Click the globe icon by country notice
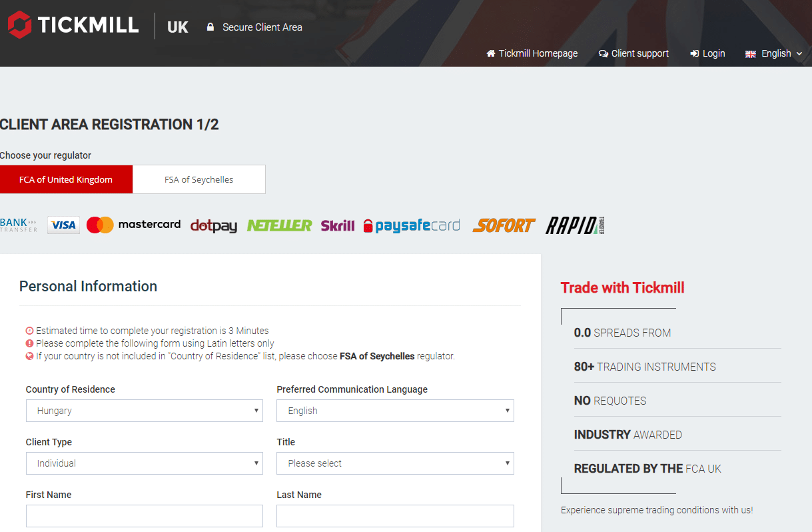Screen dimensions: 812x532 pyautogui.click(x=29, y=356)
